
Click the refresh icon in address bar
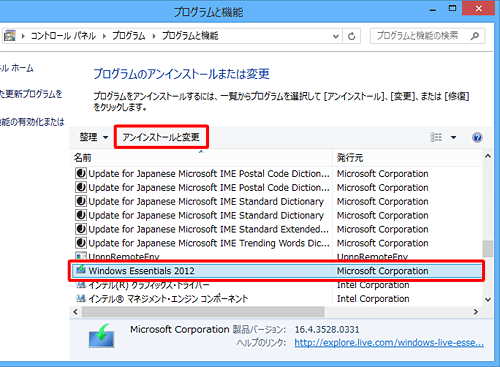point(352,36)
